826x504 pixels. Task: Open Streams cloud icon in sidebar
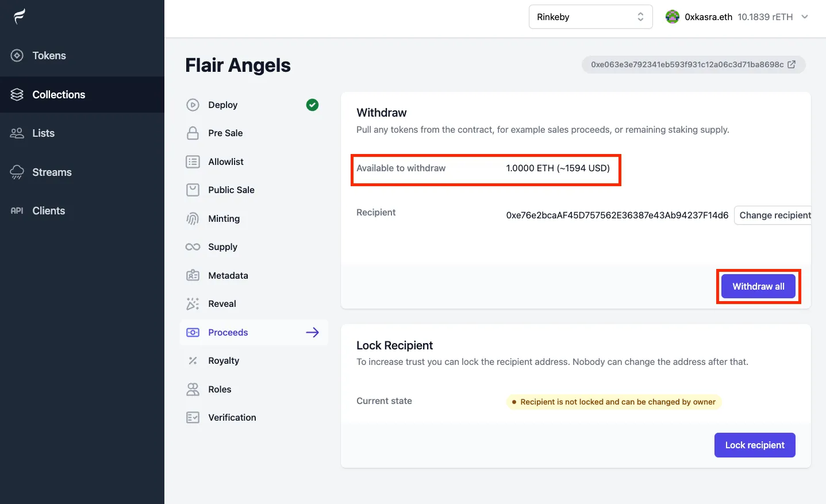click(x=17, y=172)
